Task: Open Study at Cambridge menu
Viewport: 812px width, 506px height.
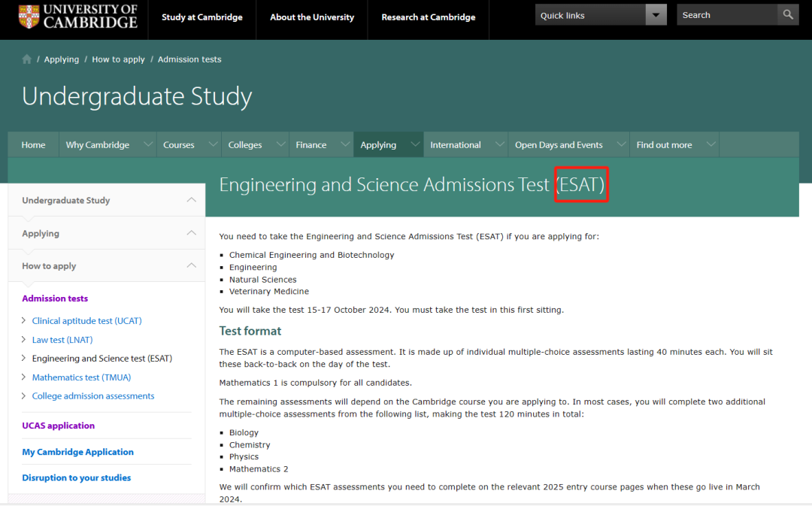Action: click(x=202, y=17)
